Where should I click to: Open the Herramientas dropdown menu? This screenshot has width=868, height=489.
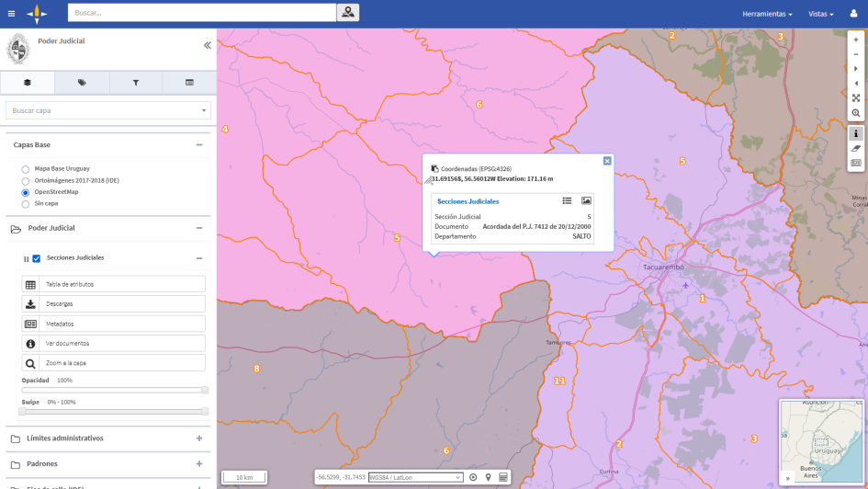coord(767,14)
